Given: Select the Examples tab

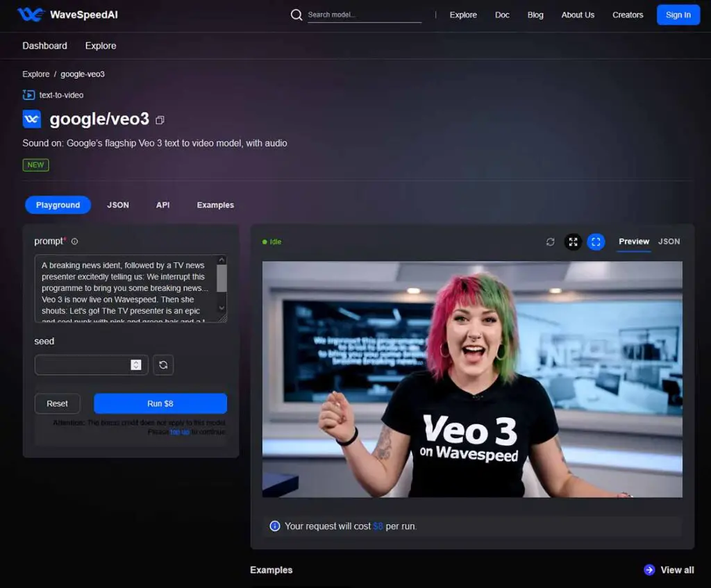Looking at the screenshot, I should coord(215,205).
